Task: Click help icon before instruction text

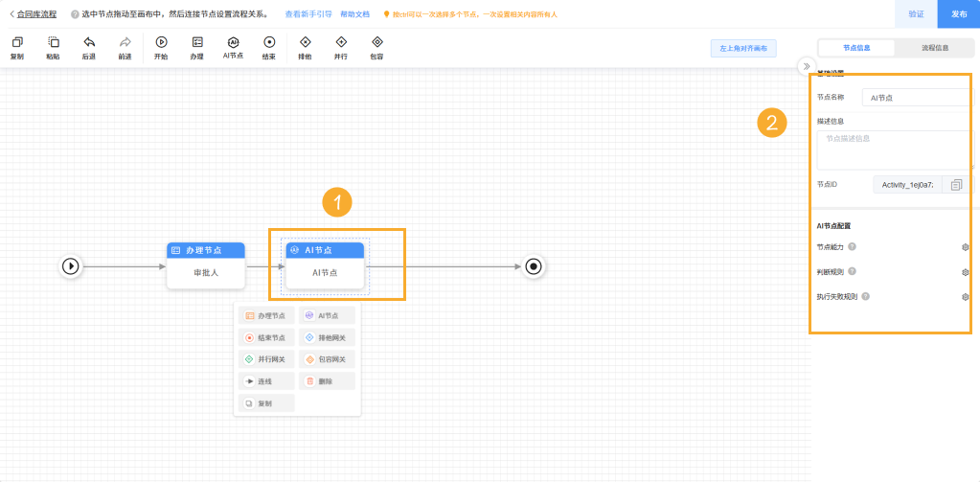Action: pyautogui.click(x=75, y=13)
